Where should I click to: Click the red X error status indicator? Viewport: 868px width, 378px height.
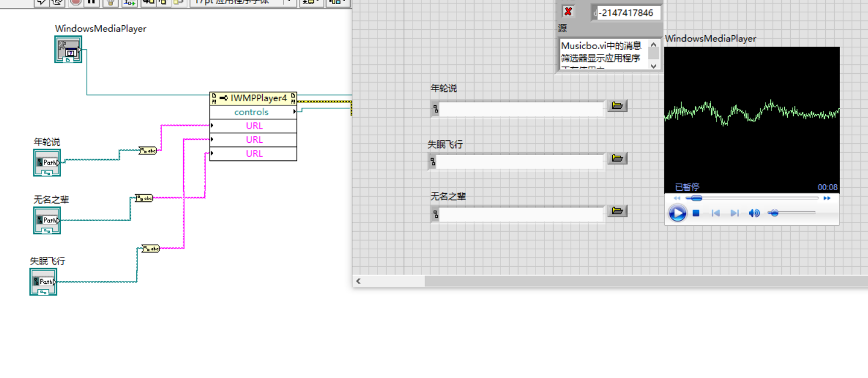(568, 11)
